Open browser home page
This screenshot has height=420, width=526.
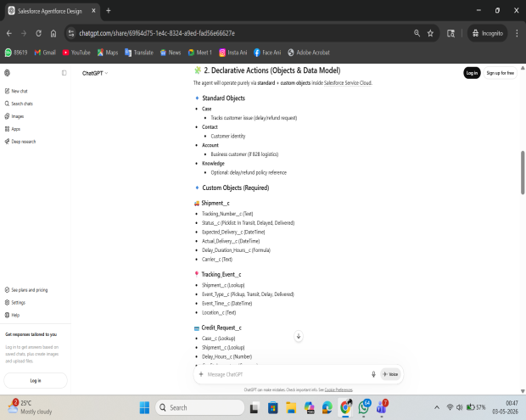(53, 33)
